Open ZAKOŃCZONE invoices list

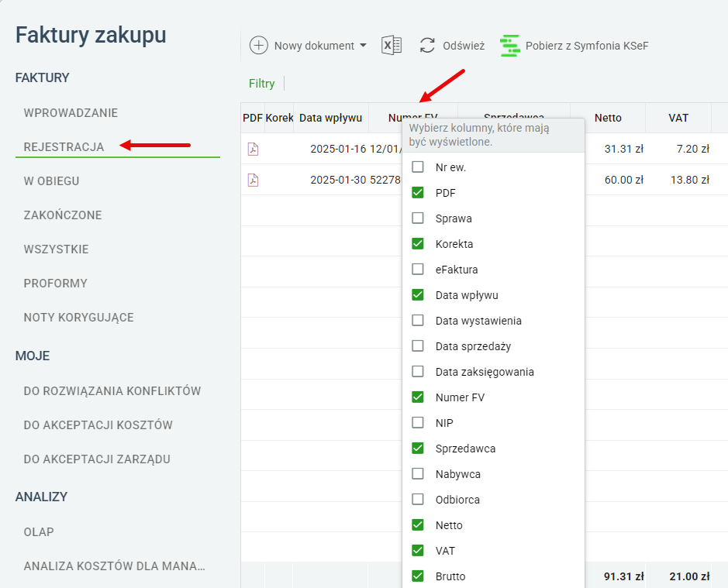coord(63,215)
